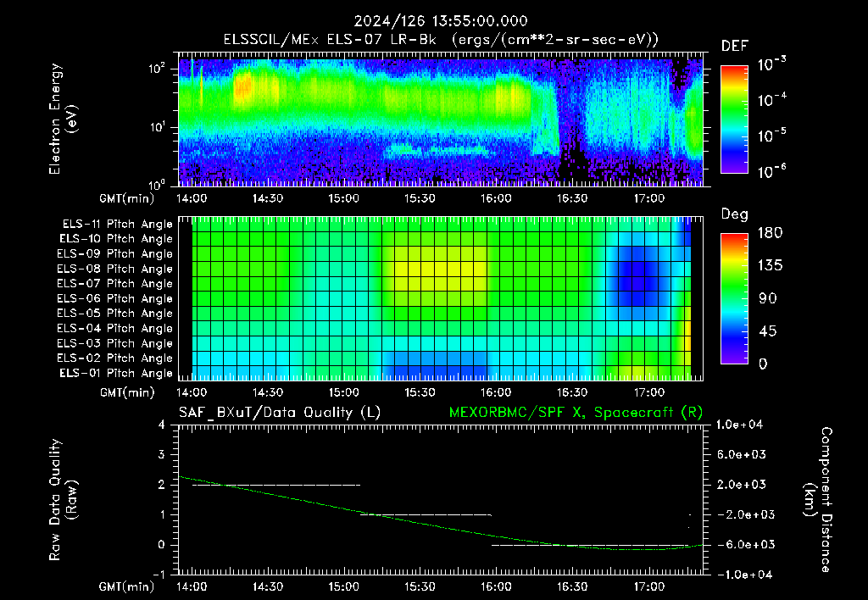Click GMT(min) label under pitch angle panel
Viewport: 868px width, 600px height.
pos(127,392)
